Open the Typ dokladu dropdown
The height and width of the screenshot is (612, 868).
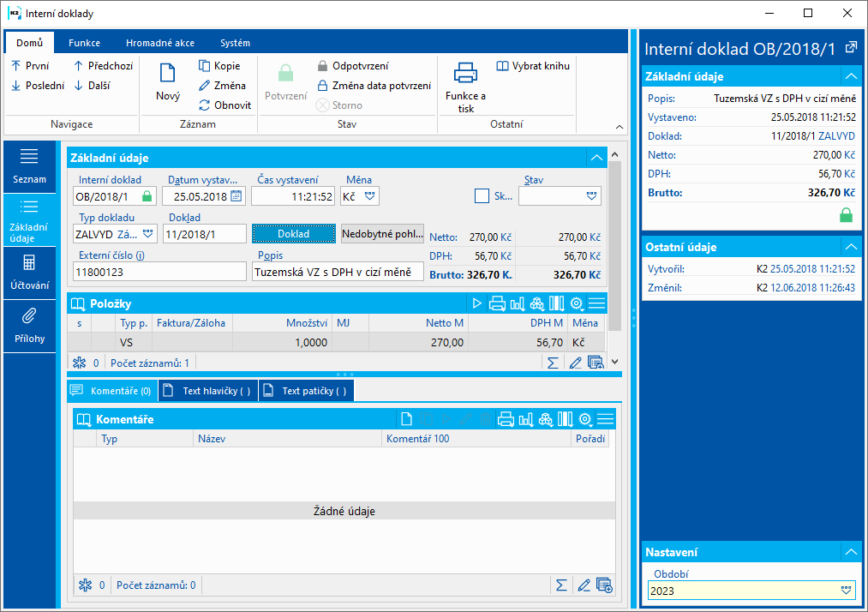pyautogui.click(x=147, y=234)
